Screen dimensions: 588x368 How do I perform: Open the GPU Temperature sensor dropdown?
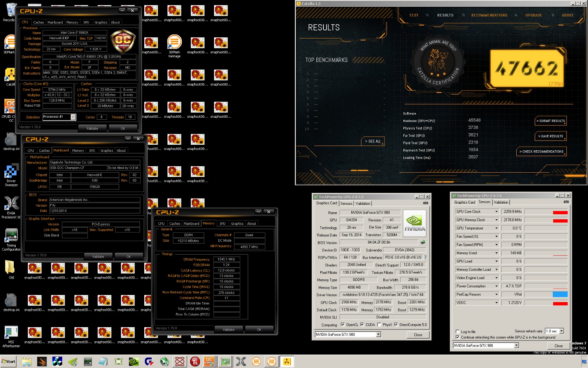coord(496,228)
